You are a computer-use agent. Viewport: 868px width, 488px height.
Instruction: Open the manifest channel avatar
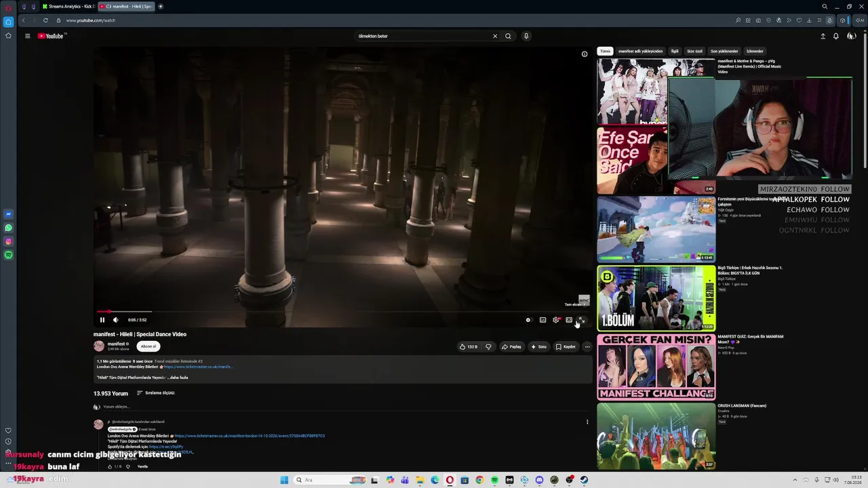(99, 346)
